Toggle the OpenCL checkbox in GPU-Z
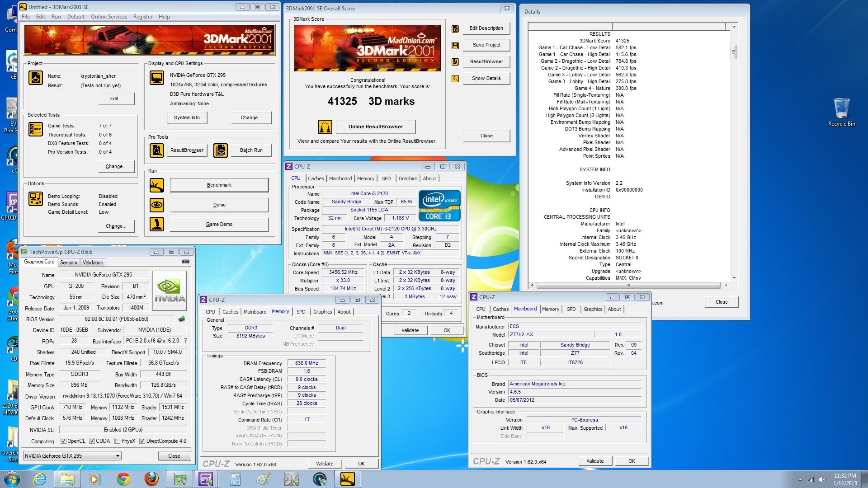 [63, 441]
